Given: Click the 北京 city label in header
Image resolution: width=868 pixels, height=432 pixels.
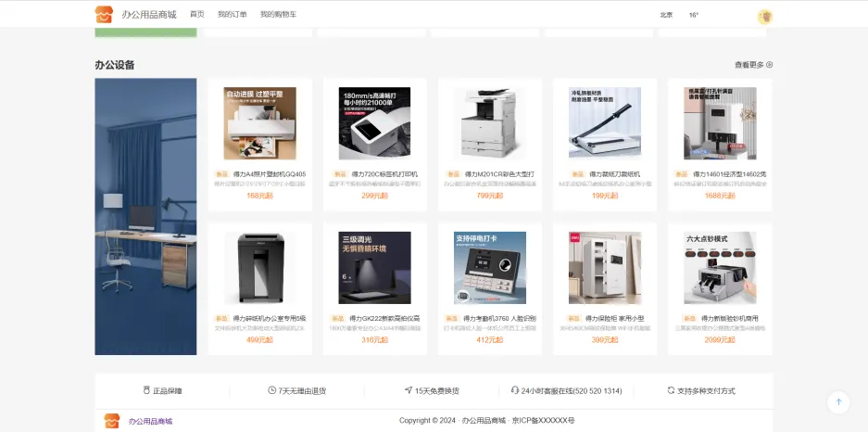Looking at the screenshot, I should click(x=666, y=15).
